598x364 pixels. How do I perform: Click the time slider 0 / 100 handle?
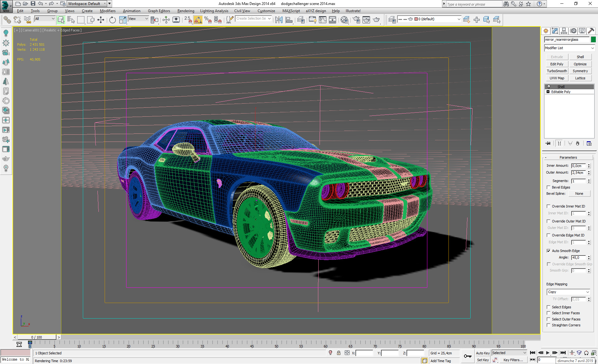point(37,337)
